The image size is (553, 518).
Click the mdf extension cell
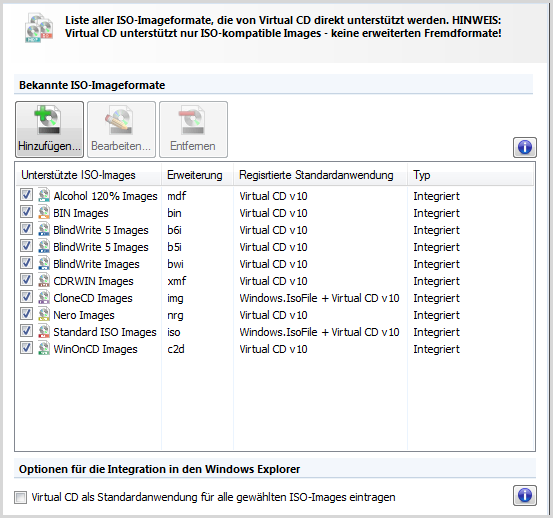pos(177,196)
